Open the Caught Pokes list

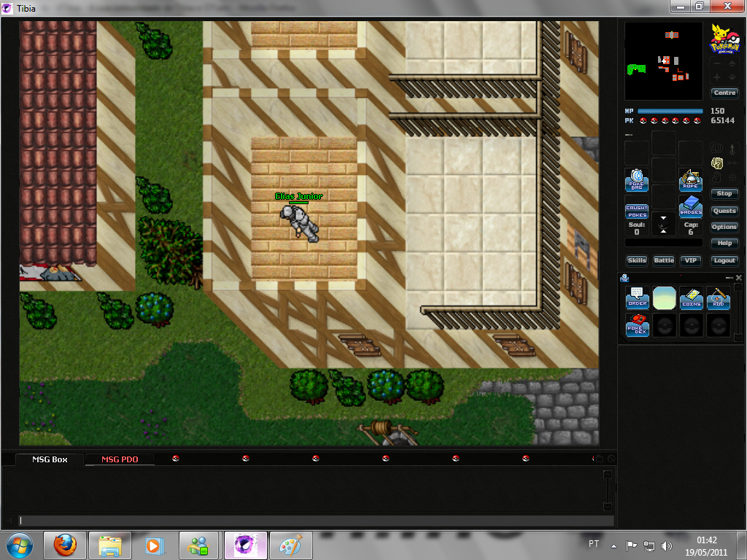tap(636, 211)
